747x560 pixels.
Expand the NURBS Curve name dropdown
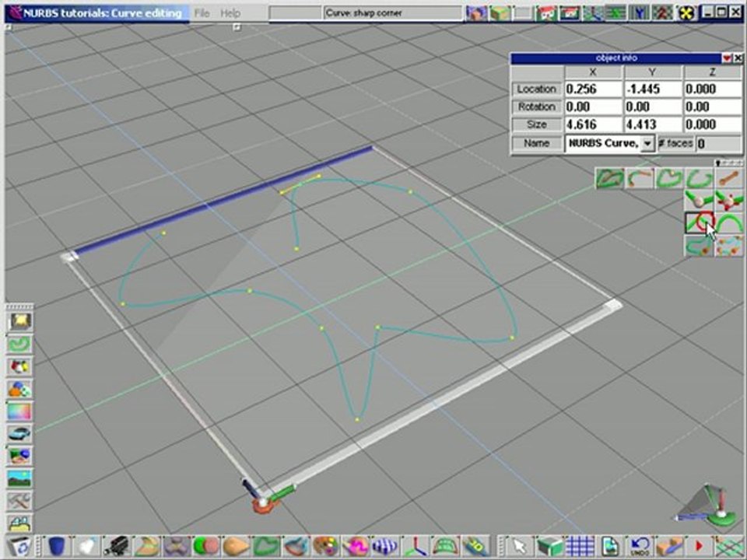[648, 143]
